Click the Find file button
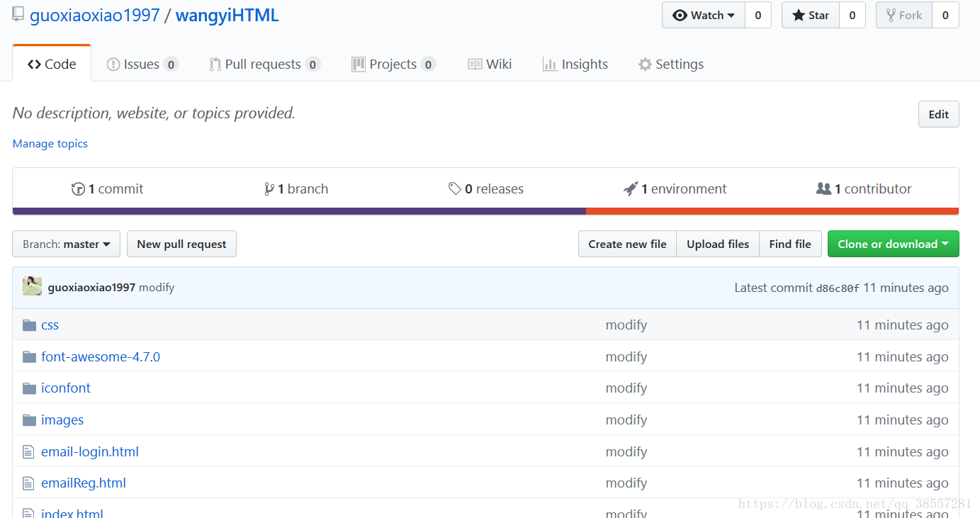Image resolution: width=980 pixels, height=518 pixels. tap(790, 244)
